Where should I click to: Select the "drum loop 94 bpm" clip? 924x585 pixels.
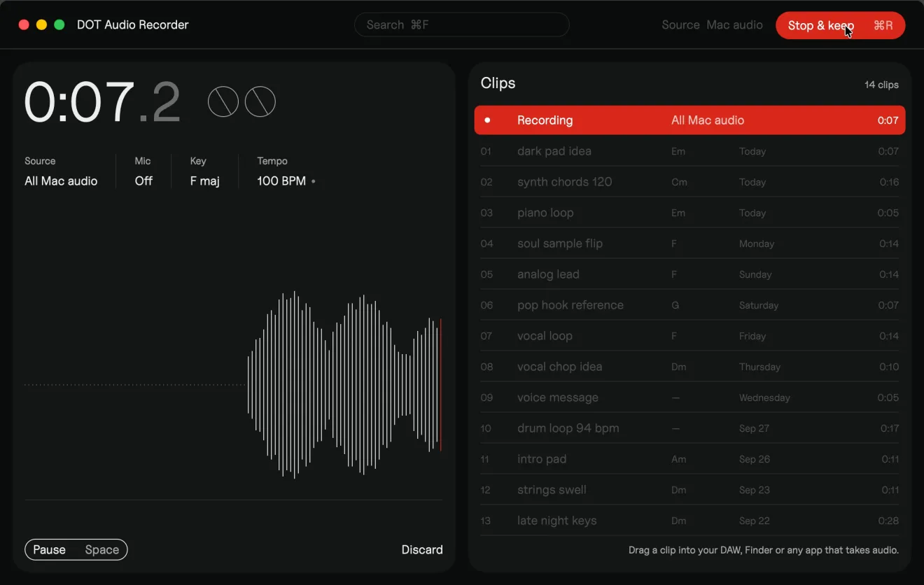tap(689, 428)
